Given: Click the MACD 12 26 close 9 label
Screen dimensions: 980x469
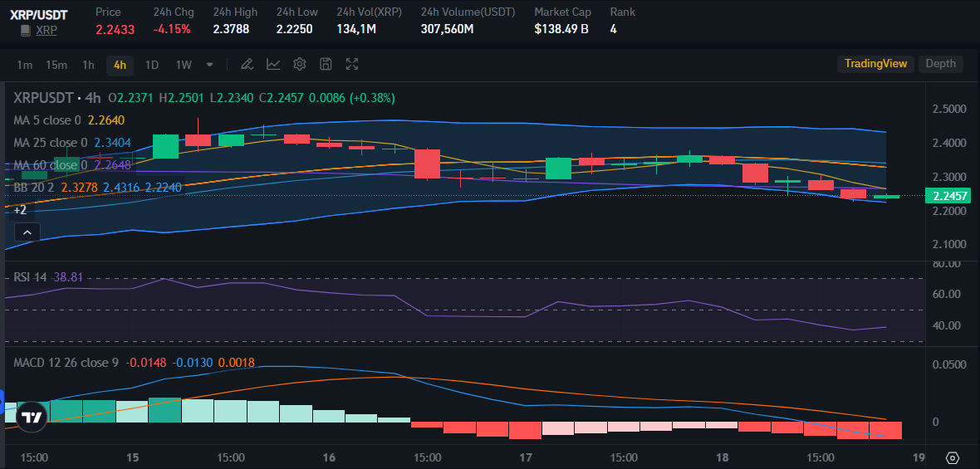Looking at the screenshot, I should click(66, 362).
